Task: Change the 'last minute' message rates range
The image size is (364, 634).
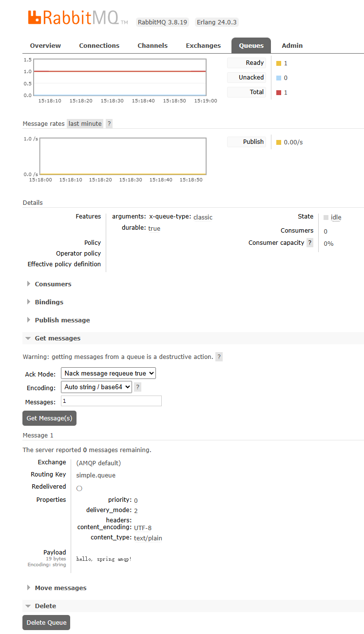Action: (85, 124)
